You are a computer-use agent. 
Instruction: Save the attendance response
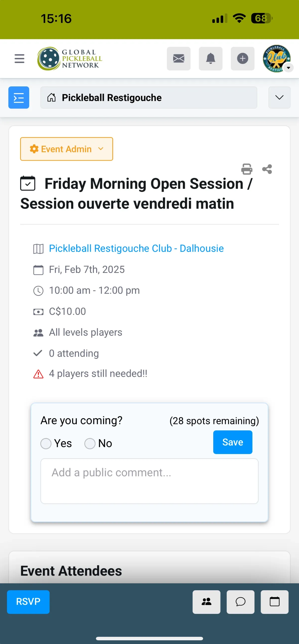coord(232,442)
